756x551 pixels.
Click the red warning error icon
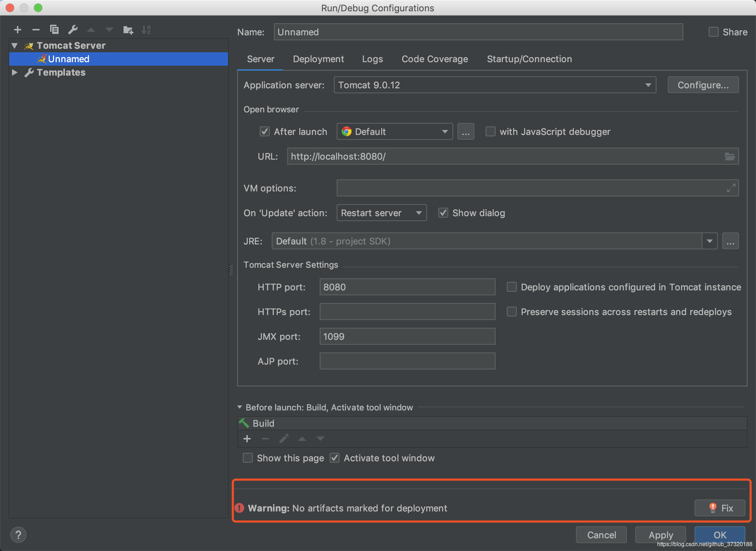point(239,508)
